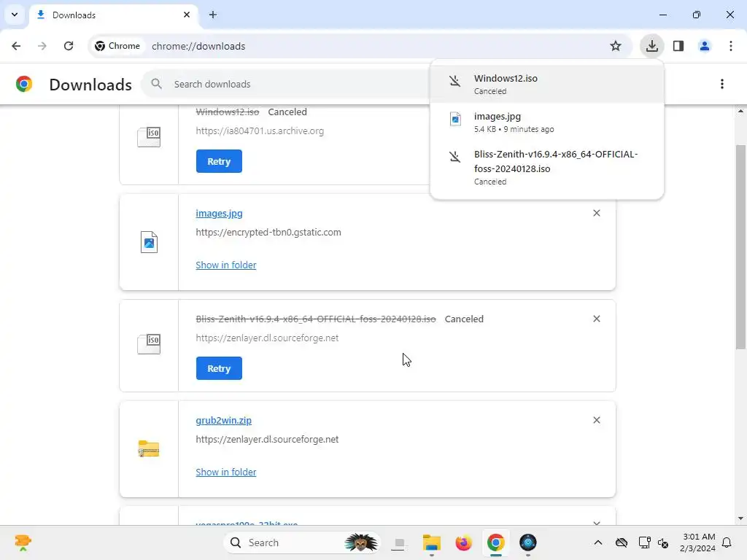Go back using browser back arrow

point(16,46)
